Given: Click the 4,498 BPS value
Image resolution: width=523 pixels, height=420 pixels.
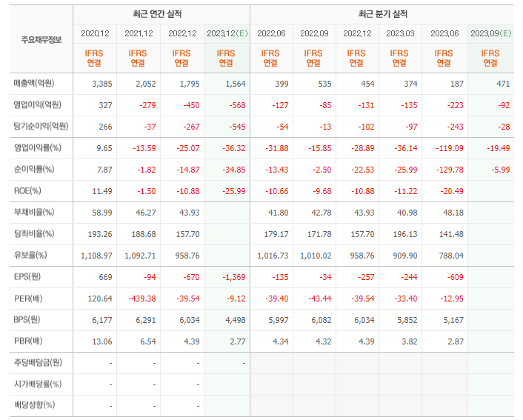Looking at the screenshot, I should pyautogui.click(x=236, y=320).
